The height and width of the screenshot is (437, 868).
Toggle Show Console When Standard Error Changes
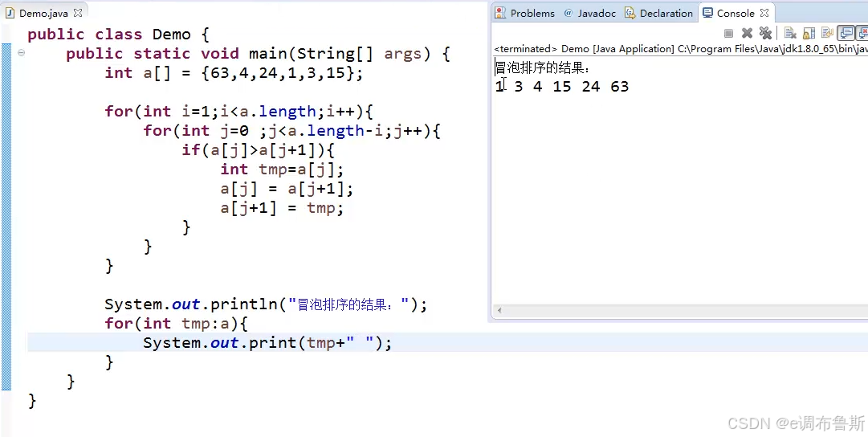862,33
